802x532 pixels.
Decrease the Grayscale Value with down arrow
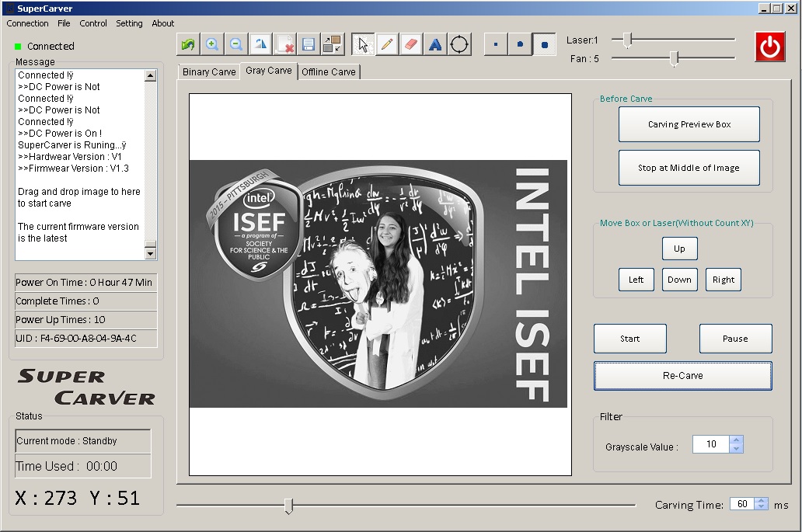736,449
